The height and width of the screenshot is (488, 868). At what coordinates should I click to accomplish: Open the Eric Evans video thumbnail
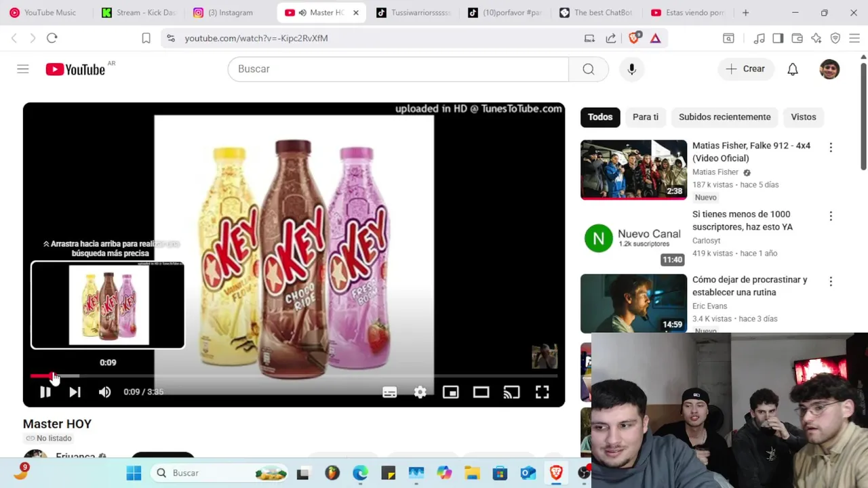point(633,303)
